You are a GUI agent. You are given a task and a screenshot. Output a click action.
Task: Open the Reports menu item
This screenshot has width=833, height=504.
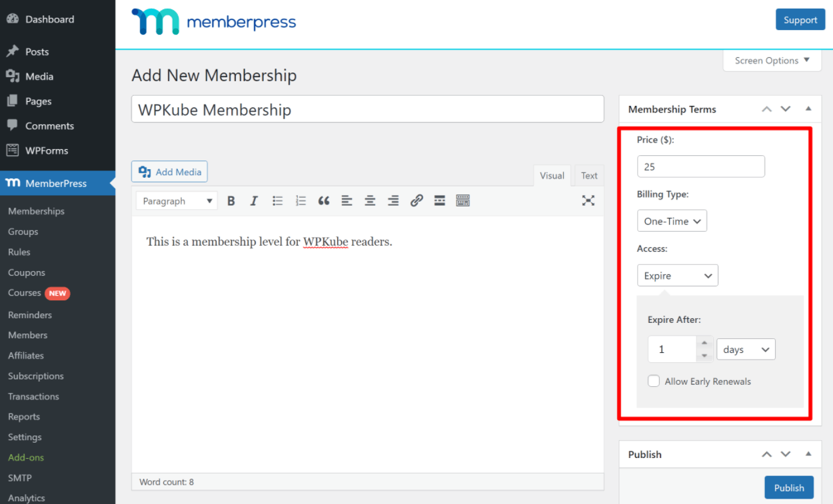(x=24, y=417)
